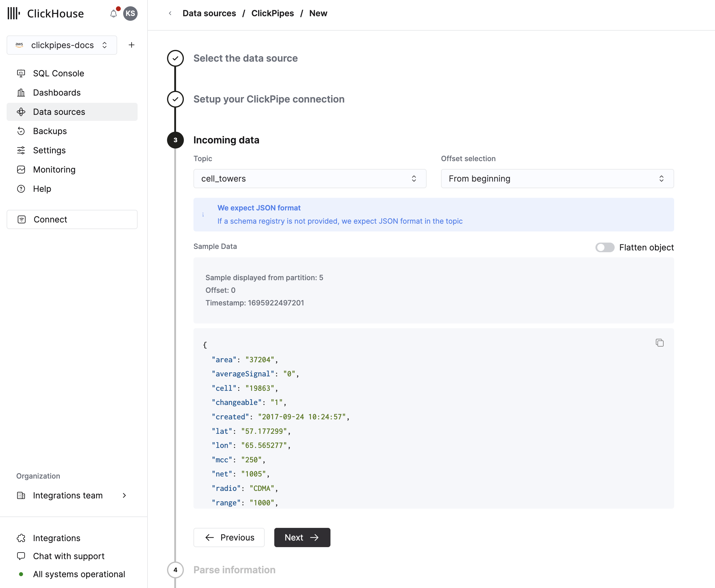Image resolution: width=715 pixels, height=588 pixels.
Task: Open the Topic cell_towers dropdown
Action: click(309, 179)
